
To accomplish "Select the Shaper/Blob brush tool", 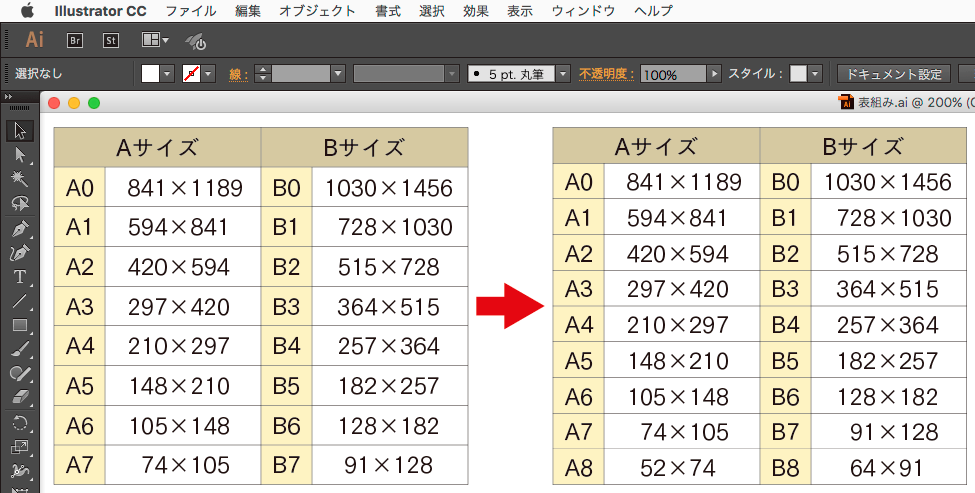I will tap(20, 374).
